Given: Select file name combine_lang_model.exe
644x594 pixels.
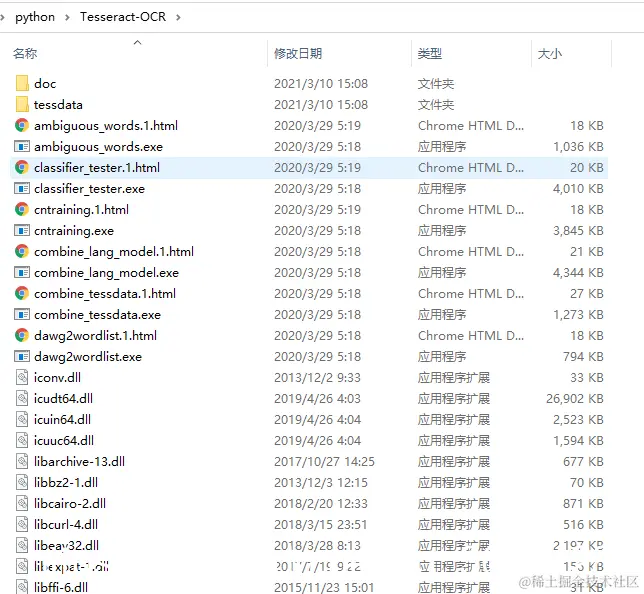Looking at the screenshot, I should click(106, 272).
